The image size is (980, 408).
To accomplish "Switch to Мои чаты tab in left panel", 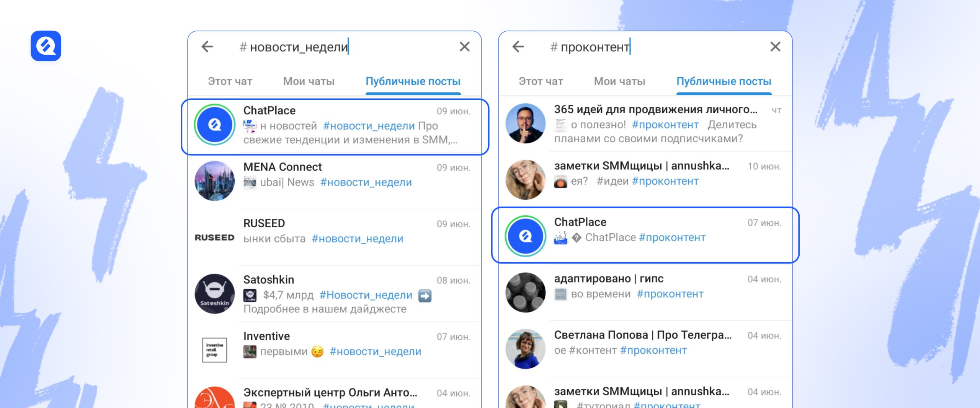I will tap(309, 81).
